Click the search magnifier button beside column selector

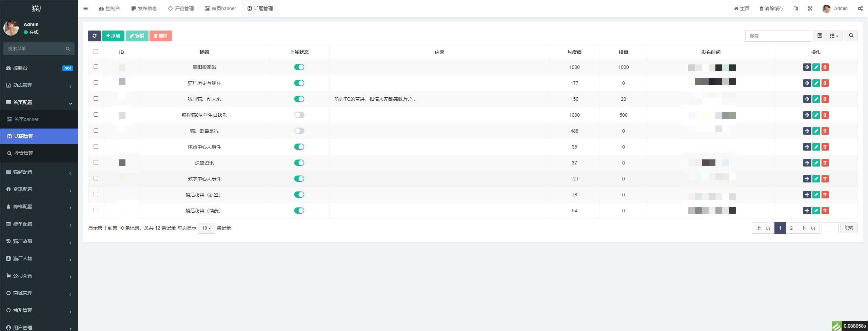[851, 36]
